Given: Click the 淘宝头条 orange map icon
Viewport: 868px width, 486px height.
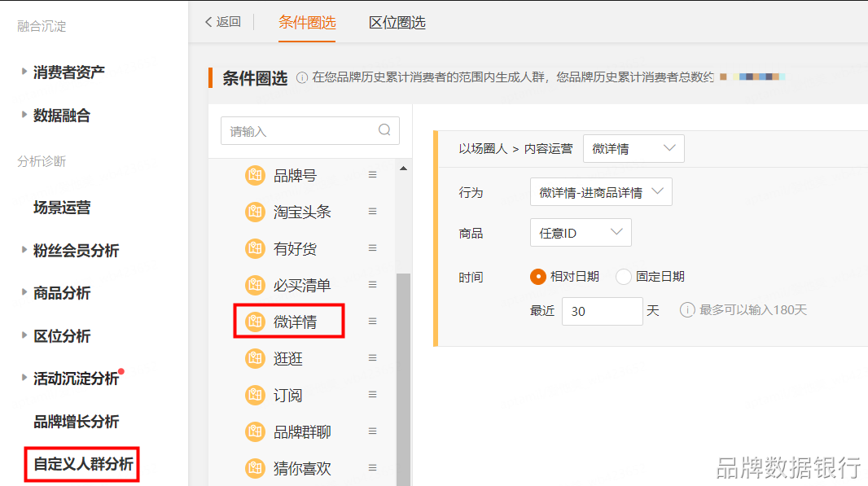Looking at the screenshot, I should 255,212.
